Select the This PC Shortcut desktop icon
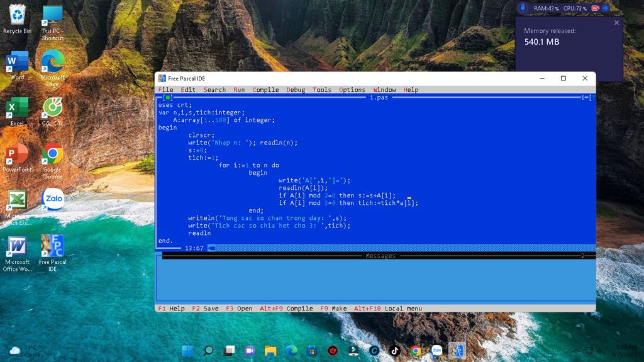The height and width of the screenshot is (362, 644). click(53, 23)
